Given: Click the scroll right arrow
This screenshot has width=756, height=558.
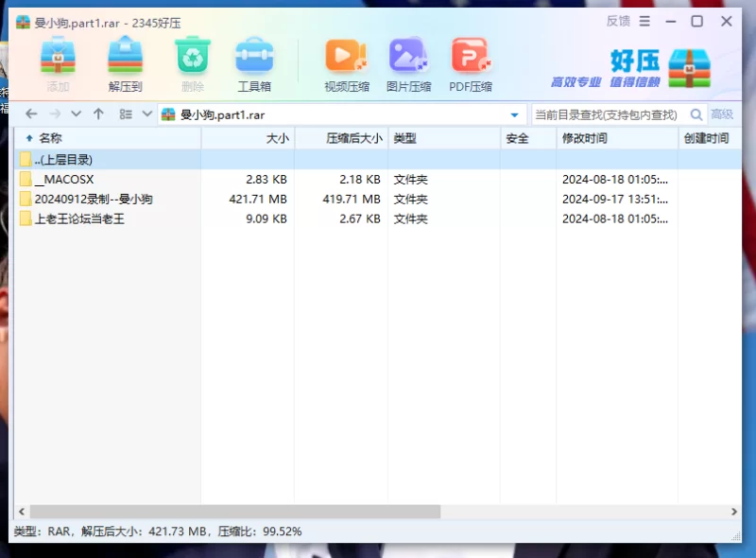Looking at the screenshot, I should pyautogui.click(x=734, y=512).
